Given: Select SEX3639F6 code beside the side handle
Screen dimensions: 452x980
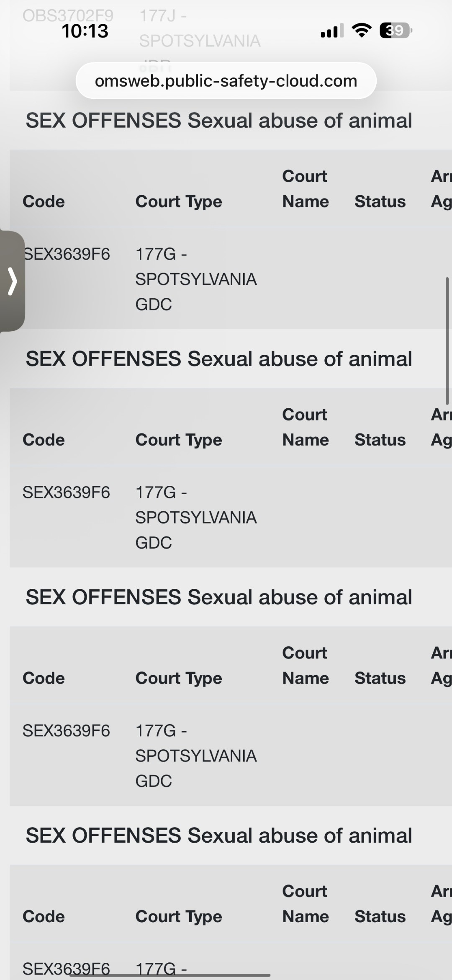Looking at the screenshot, I should pyautogui.click(x=67, y=254).
